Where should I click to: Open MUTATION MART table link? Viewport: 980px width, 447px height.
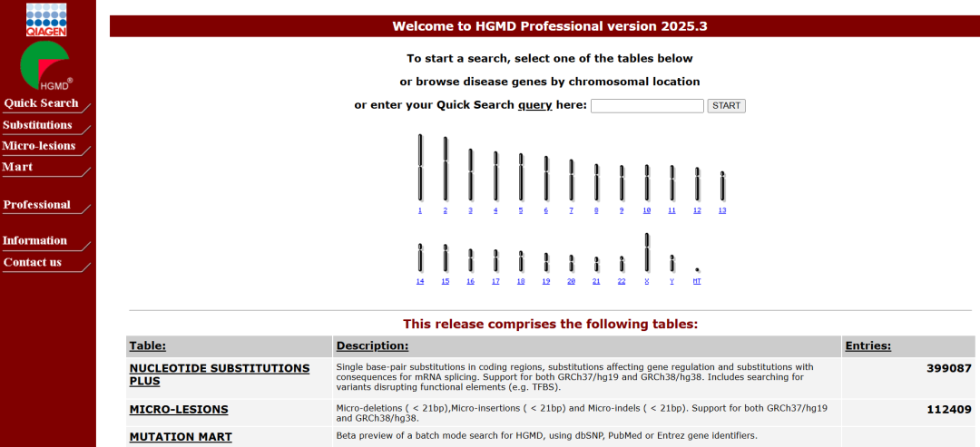(181, 437)
